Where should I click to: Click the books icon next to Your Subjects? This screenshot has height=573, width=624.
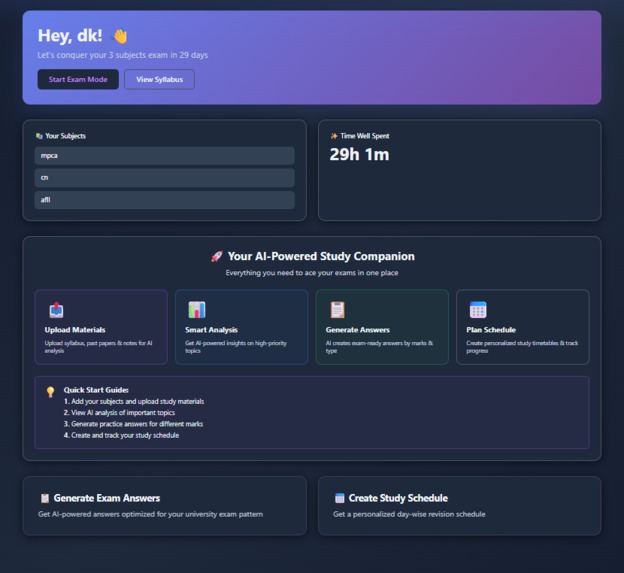click(39, 136)
